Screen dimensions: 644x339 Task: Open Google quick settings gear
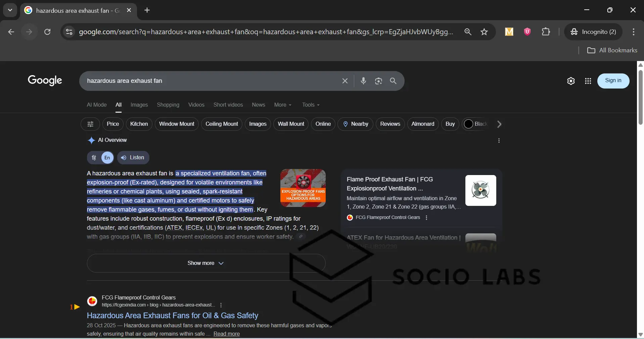571,81
